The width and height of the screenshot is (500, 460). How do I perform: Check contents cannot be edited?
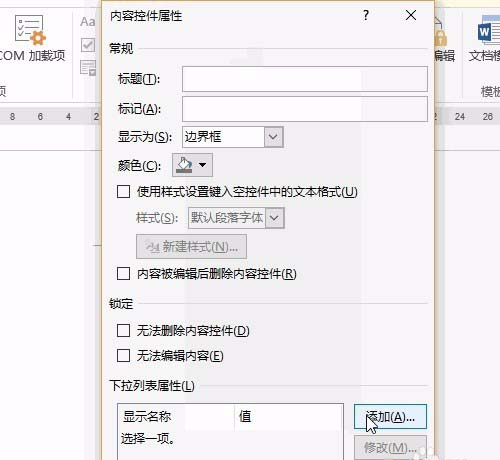pos(123,356)
